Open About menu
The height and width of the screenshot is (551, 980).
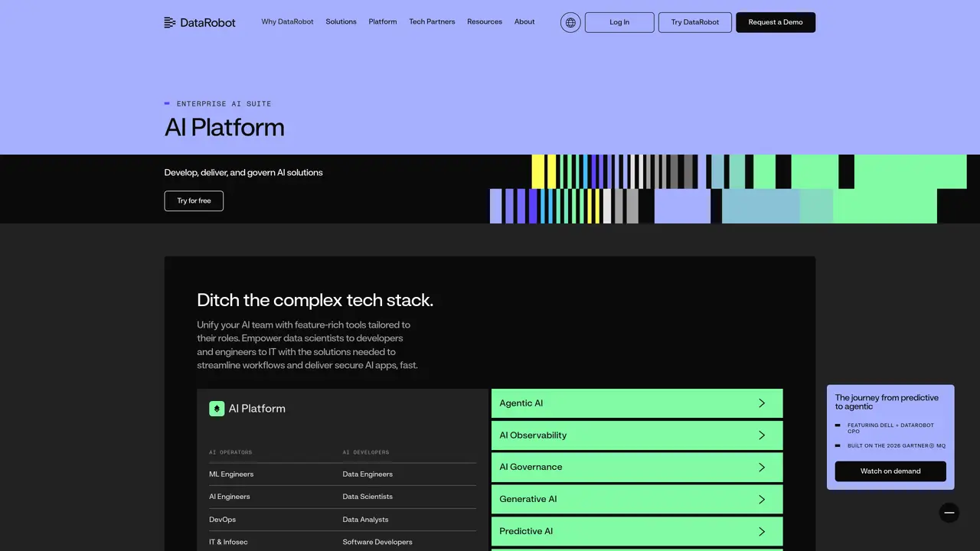524,22
